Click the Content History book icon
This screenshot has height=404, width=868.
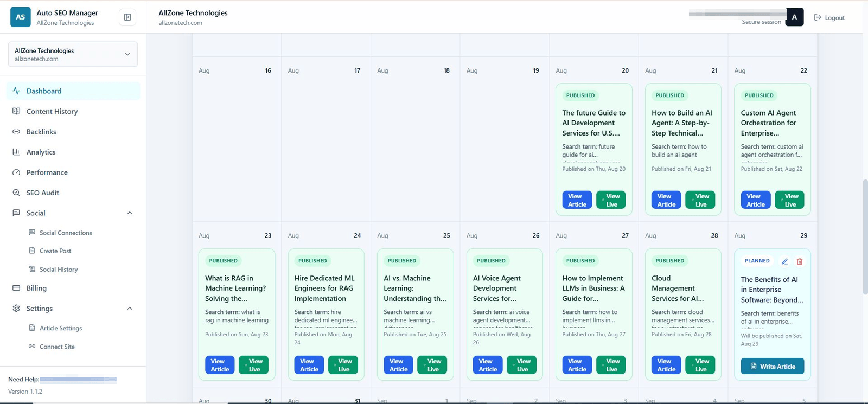[16, 111]
